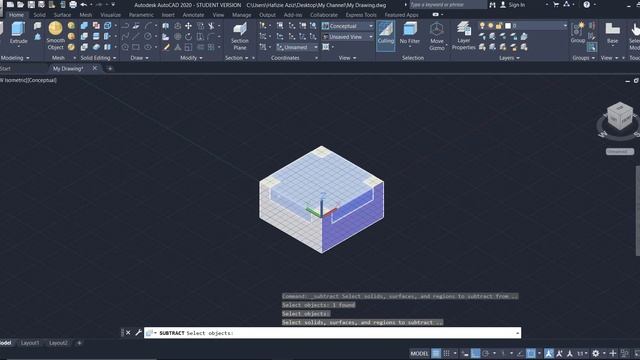The width and height of the screenshot is (640, 360).
Task: Click the Autodesk App Store cart icon
Action: [556, 4]
